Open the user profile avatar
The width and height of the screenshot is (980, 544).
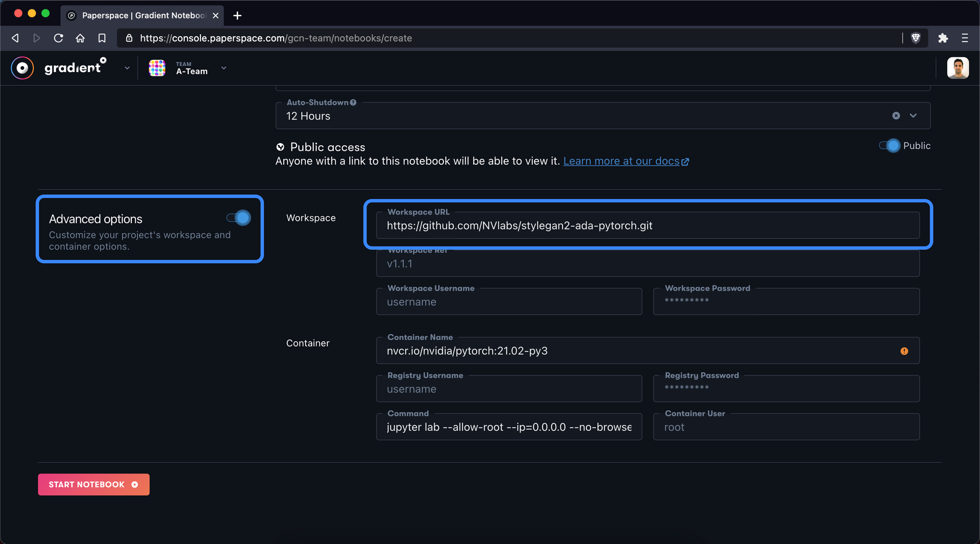(957, 68)
